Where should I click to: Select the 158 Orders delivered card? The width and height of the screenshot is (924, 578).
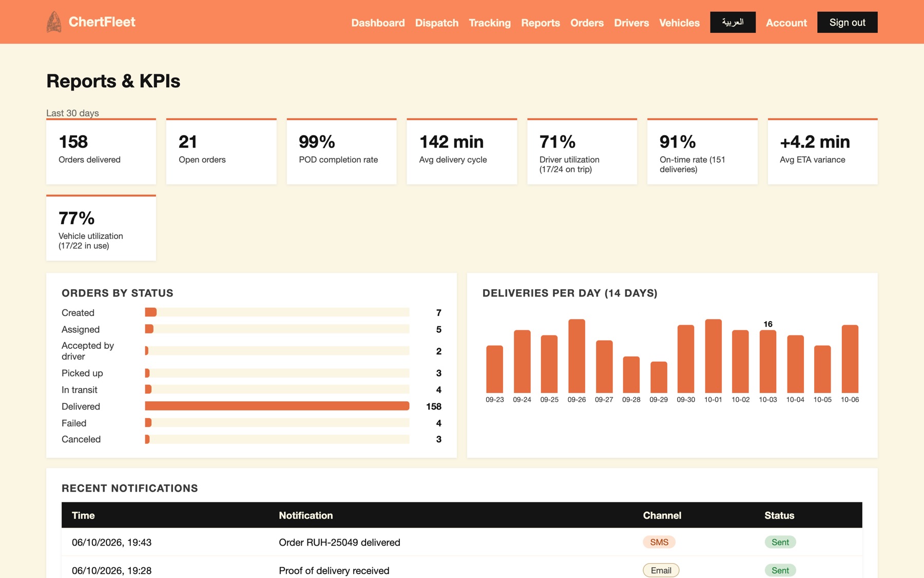[101, 152]
